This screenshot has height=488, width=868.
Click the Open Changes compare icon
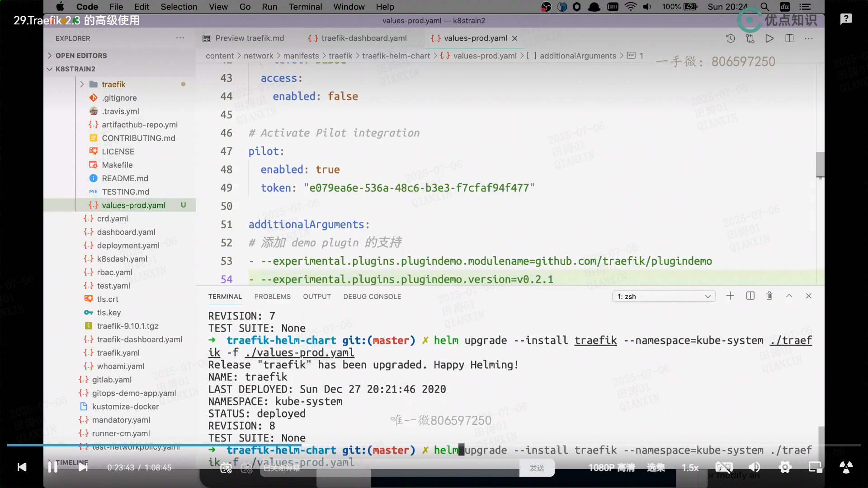coord(750,38)
